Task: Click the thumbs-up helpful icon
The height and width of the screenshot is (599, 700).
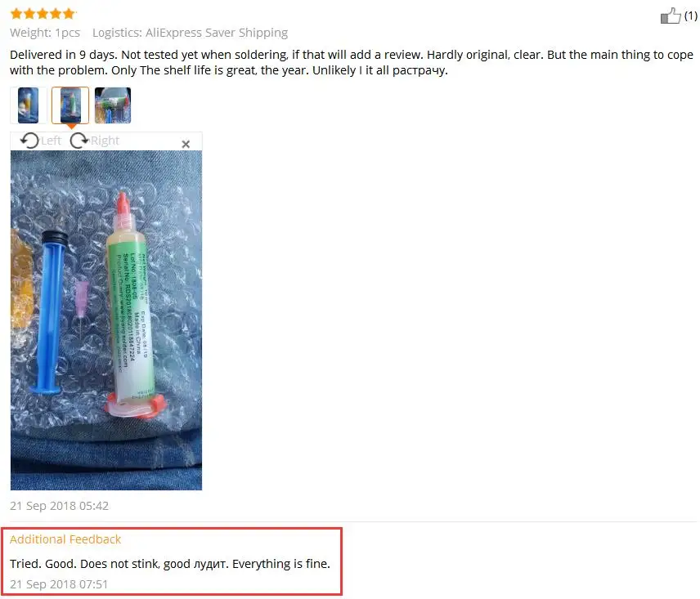Action: (x=670, y=16)
